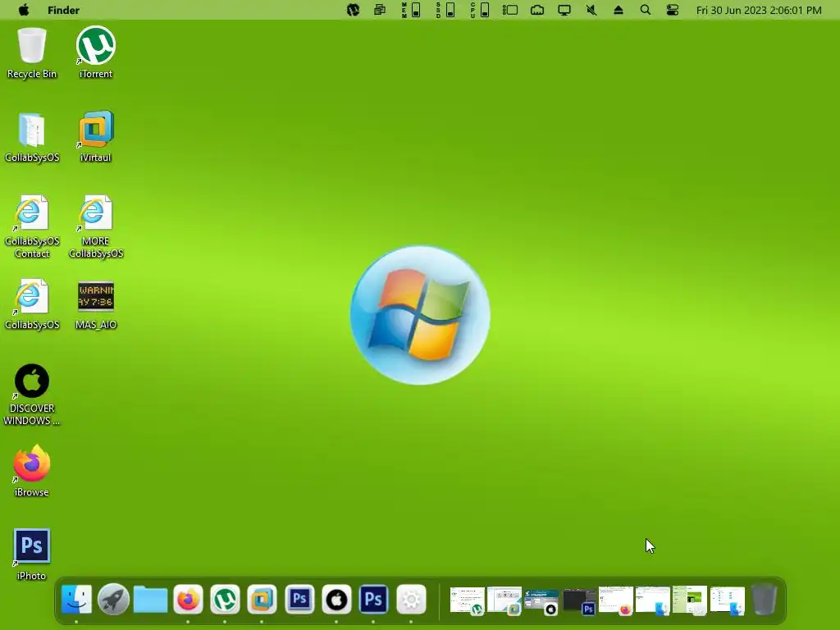Check the MEM usage indicator
The image size is (840, 630).
click(412, 10)
